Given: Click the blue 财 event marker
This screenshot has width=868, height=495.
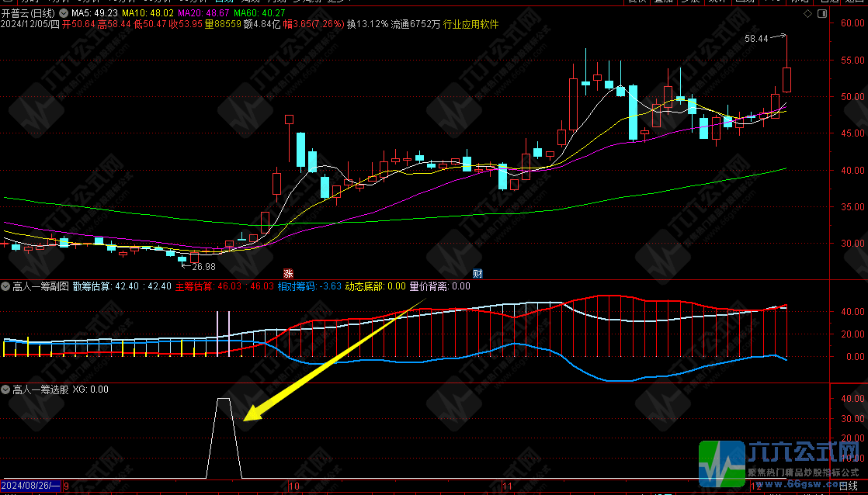Looking at the screenshot, I should 477,273.
